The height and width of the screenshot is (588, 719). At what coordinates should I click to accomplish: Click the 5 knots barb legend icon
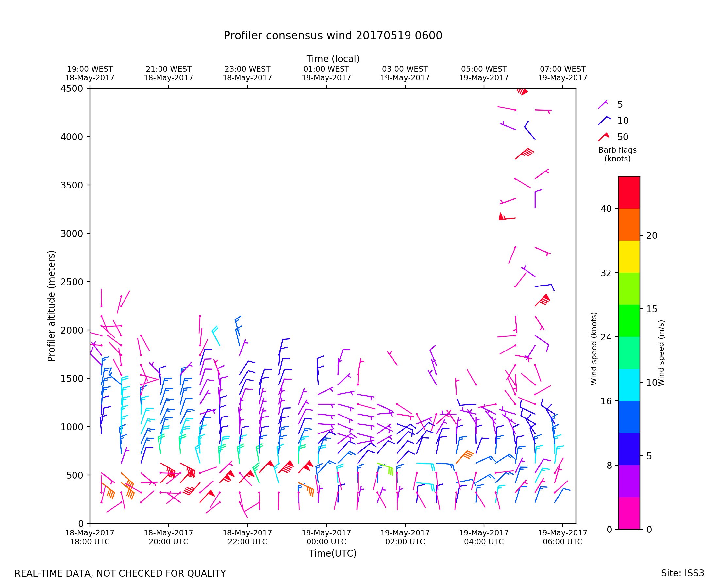click(x=603, y=104)
